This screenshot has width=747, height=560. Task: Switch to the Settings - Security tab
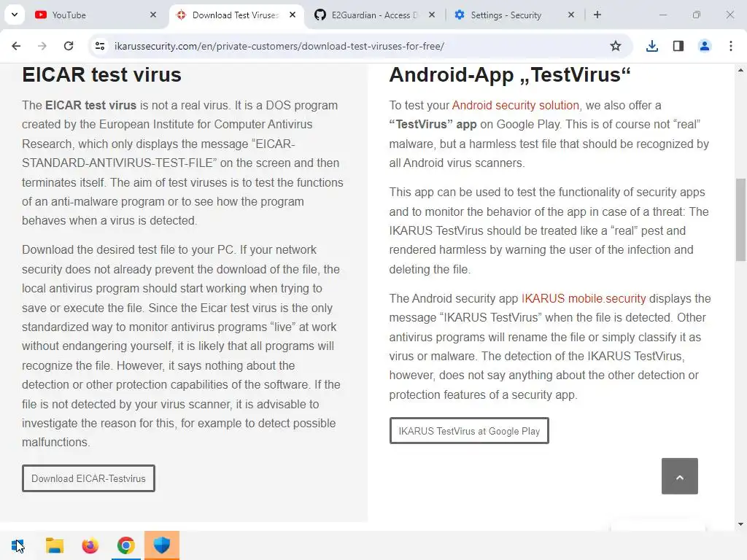click(514, 15)
